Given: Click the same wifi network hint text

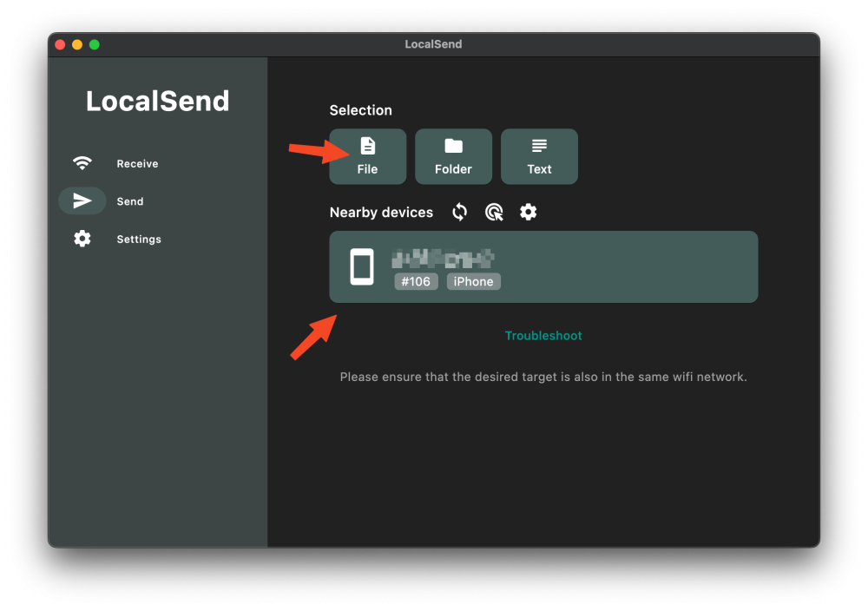Looking at the screenshot, I should point(543,377).
